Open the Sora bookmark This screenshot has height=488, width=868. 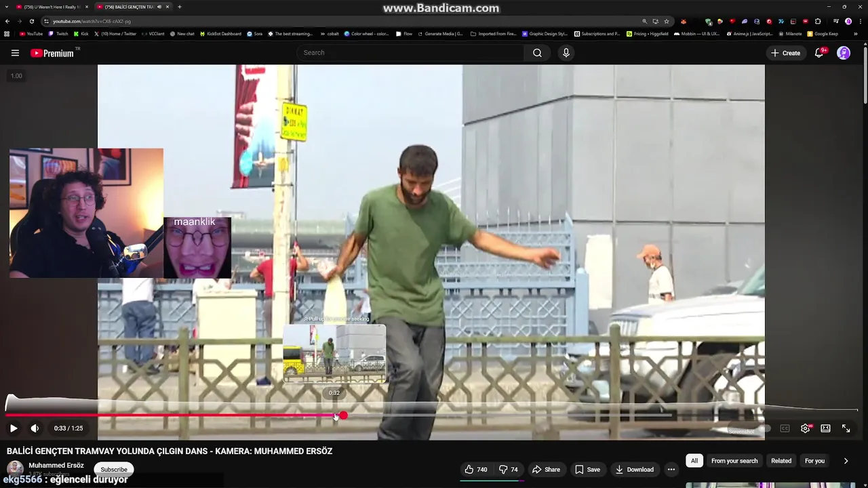point(254,33)
